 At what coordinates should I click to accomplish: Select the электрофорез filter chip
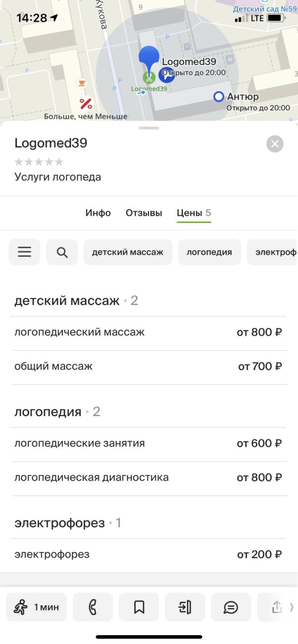(x=273, y=252)
